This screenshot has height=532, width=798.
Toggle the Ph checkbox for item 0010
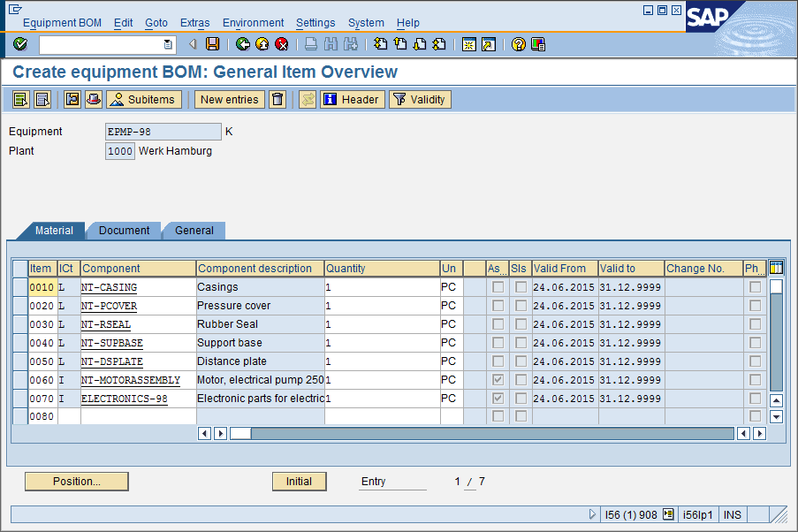point(756,287)
